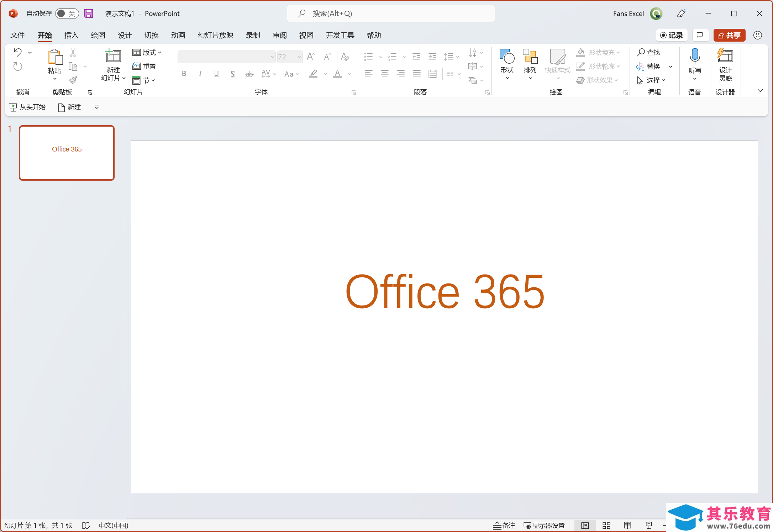The image size is (773, 532).
Task: Click Display Settings (显示器设置) button
Action: tap(544, 525)
